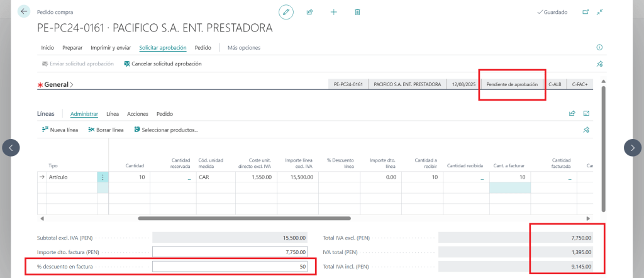Screen dimensions: 644x278
Task: Click the share icon in header
Action: [309, 12]
